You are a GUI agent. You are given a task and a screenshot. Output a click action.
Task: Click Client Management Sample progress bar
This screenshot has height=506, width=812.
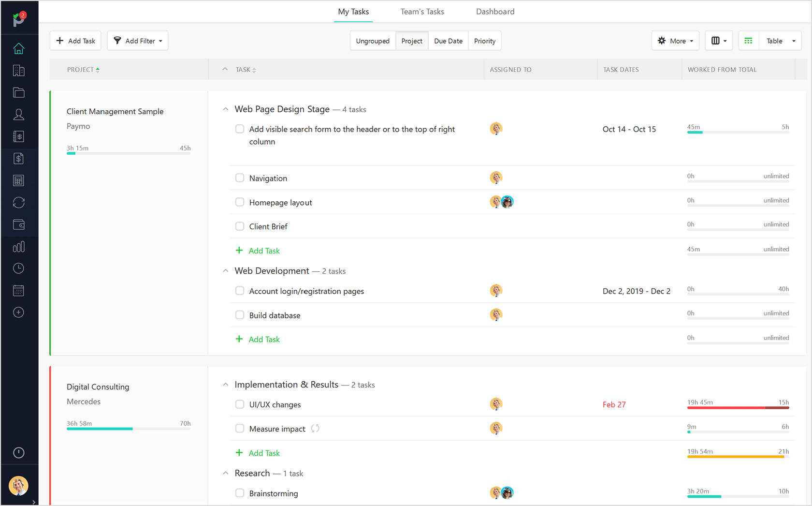(x=128, y=153)
